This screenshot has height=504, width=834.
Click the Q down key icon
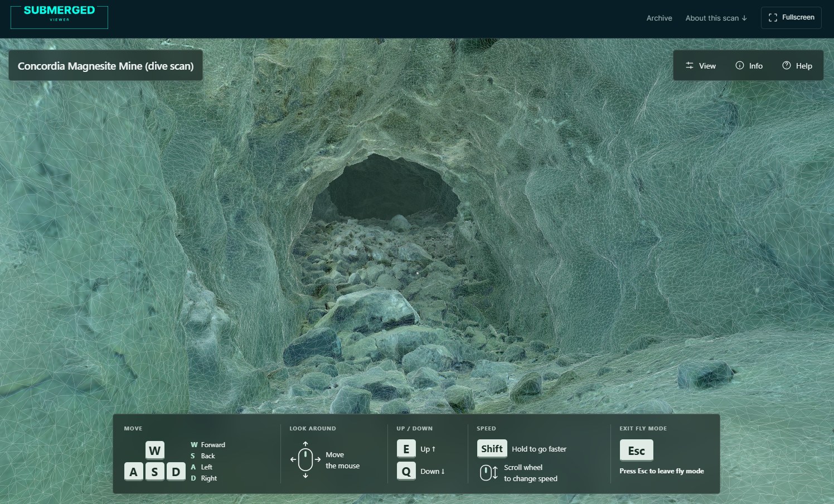(406, 471)
